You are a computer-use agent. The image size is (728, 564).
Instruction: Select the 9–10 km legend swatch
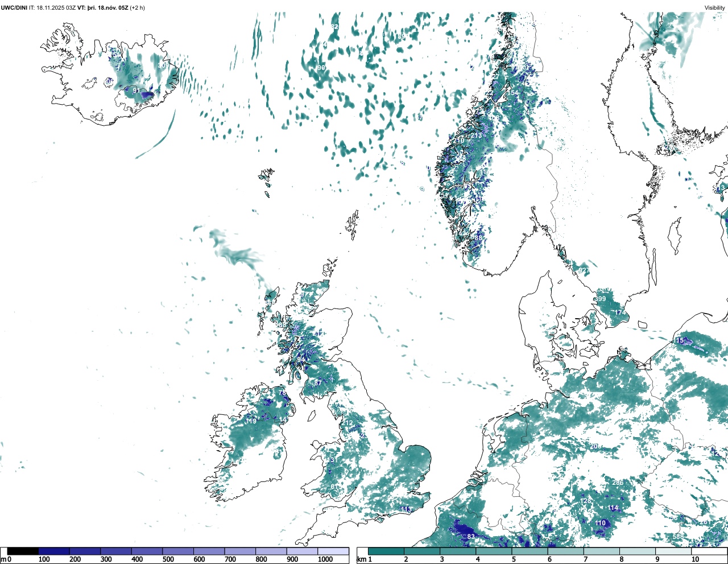[x=674, y=551]
